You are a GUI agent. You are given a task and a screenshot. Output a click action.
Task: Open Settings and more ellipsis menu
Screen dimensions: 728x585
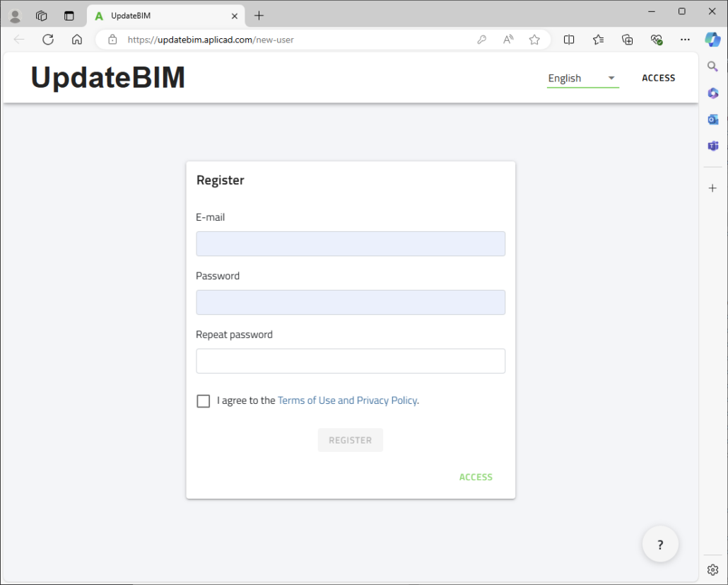[x=685, y=40]
